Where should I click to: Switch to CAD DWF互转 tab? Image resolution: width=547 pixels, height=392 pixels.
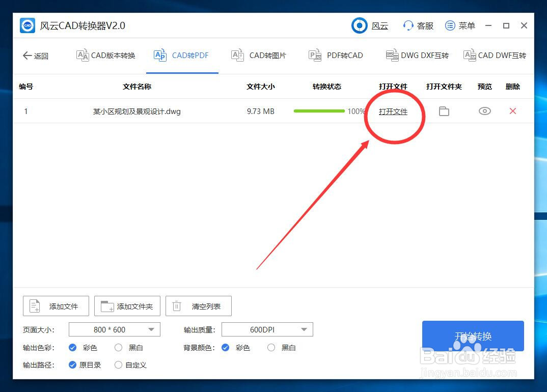point(495,55)
